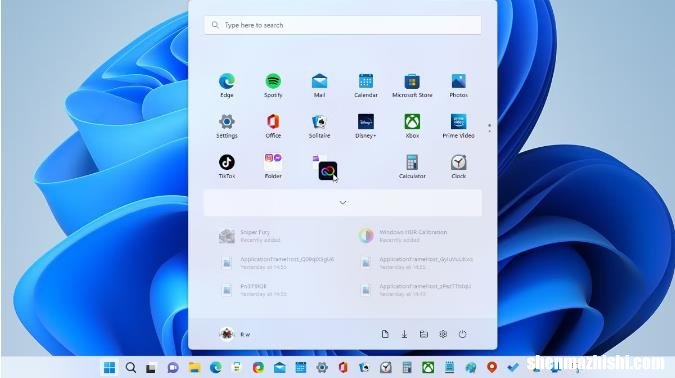Click the dark rainbow-loop app icon under the cursor
This screenshot has height=378, width=675.
[327, 171]
